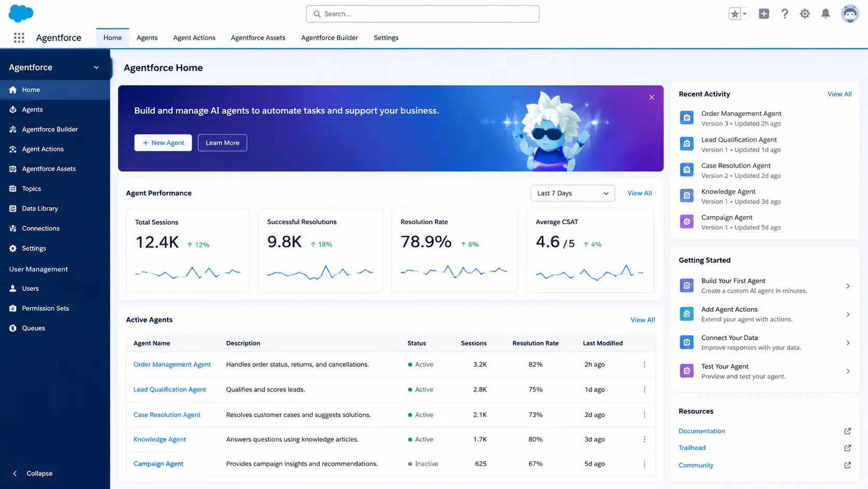The image size is (868, 489).
Task: Open the Setup gear icon
Action: tap(805, 14)
